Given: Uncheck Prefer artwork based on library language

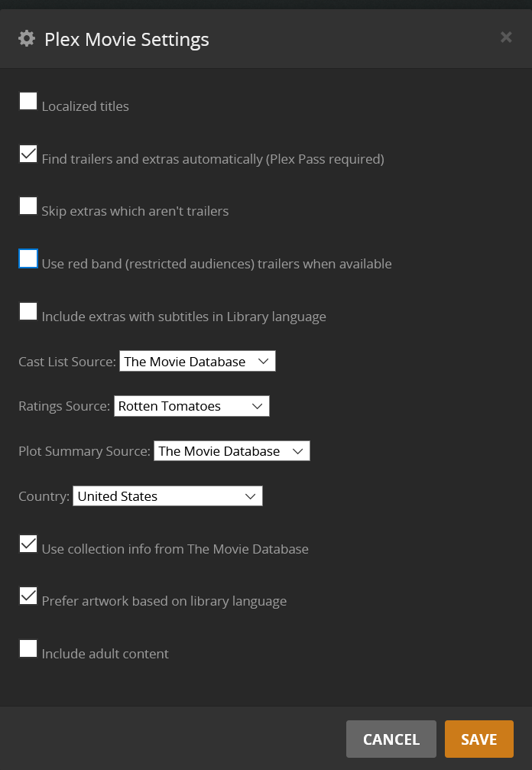Looking at the screenshot, I should tap(28, 596).
